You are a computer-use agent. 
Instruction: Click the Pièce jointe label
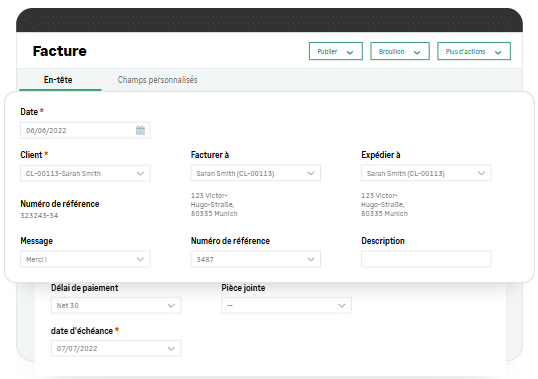tap(243, 288)
